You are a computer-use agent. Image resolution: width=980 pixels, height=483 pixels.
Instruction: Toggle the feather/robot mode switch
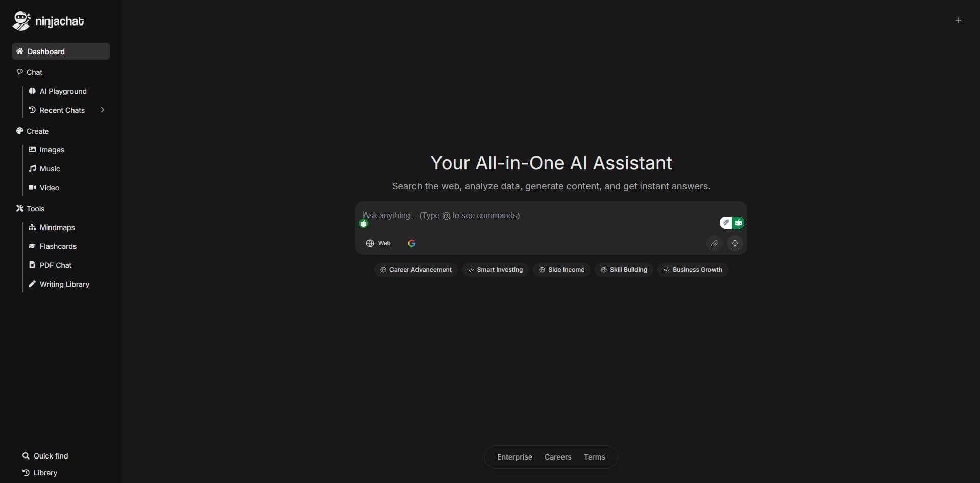point(731,223)
